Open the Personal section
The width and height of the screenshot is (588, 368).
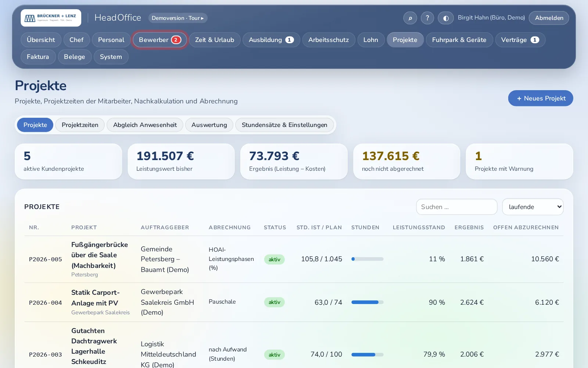coord(111,40)
